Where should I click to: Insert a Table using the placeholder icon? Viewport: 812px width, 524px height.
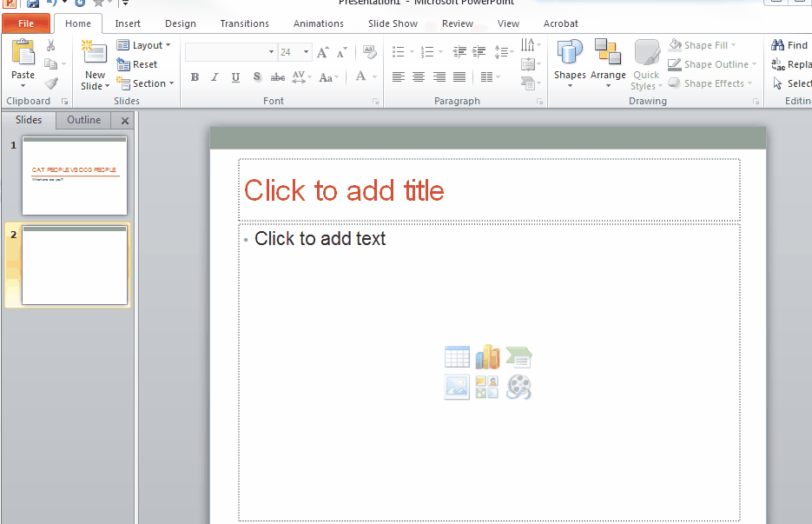[x=458, y=356]
